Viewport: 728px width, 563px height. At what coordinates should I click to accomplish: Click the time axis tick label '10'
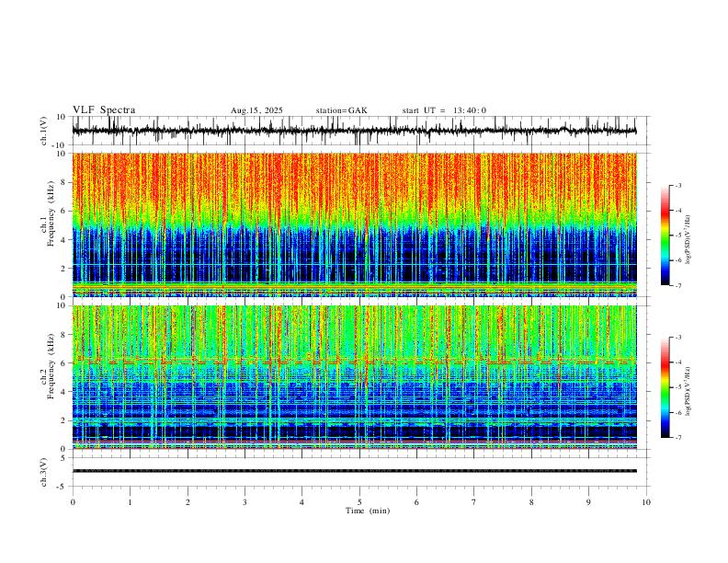(646, 502)
